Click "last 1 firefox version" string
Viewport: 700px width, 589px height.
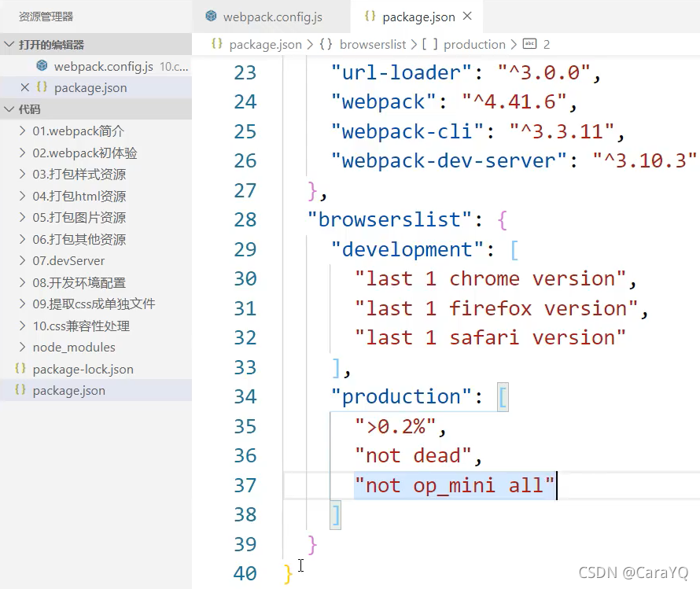click(x=496, y=309)
